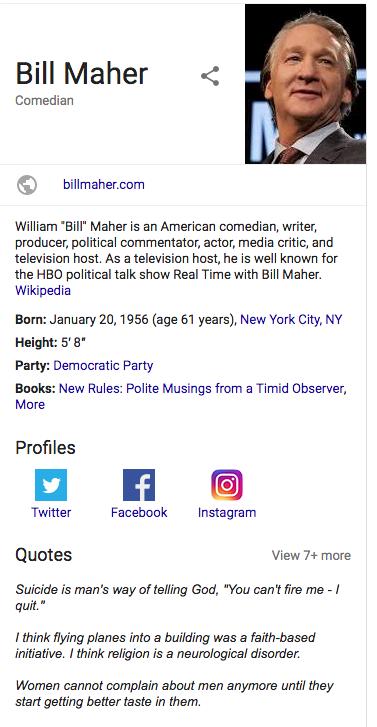Click the Bill Maher name heading
This screenshot has height=727, width=377.
[x=82, y=74]
